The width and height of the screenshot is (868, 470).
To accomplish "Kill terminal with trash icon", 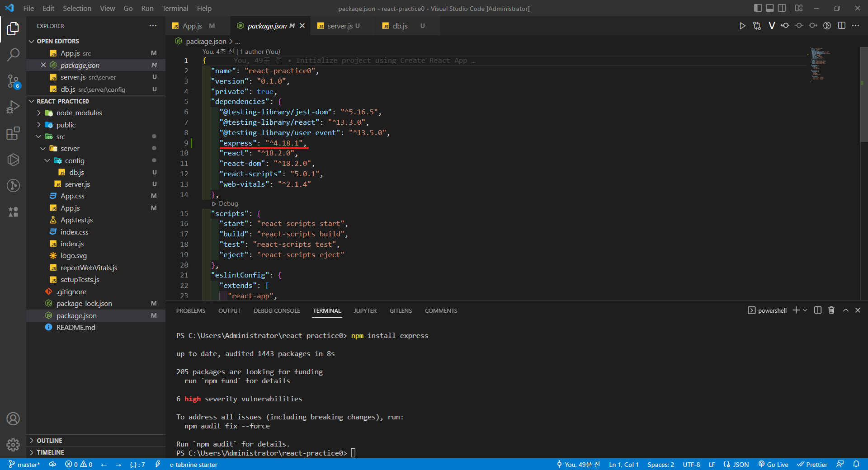I will point(831,310).
